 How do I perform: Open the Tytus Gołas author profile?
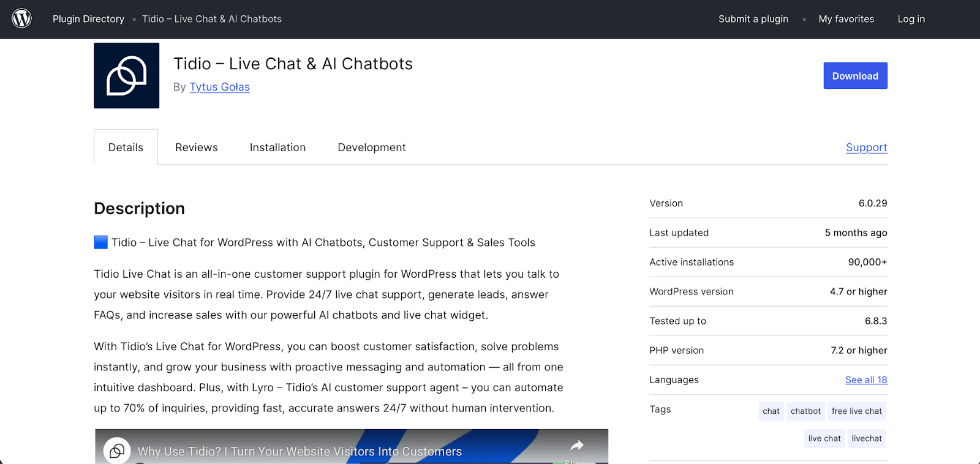click(x=219, y=87)
